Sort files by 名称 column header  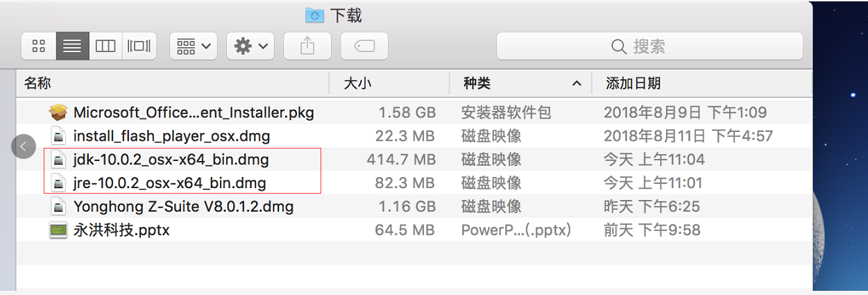click(x=38, y=83)
